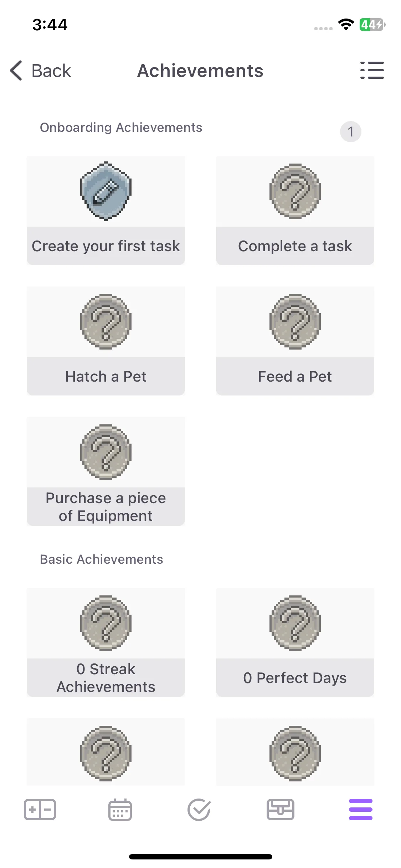Image resolution: width=401 pixels, height=868 pixels.
Task: Open the list view icon top right
Action: pyautogui.click(x=372, y=70)
